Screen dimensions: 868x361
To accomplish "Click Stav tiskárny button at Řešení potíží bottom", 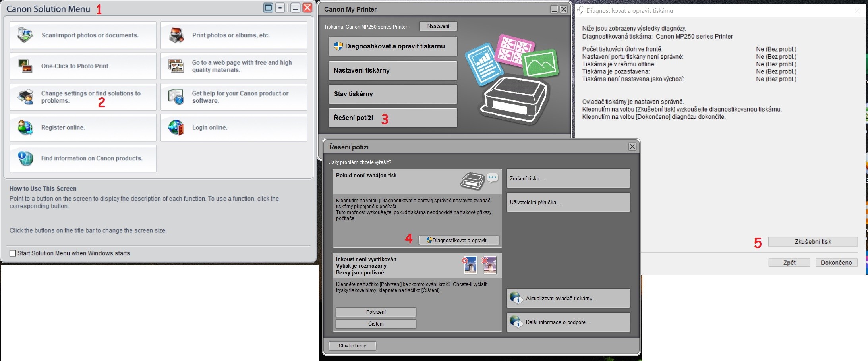I will (x=352, y=346).
